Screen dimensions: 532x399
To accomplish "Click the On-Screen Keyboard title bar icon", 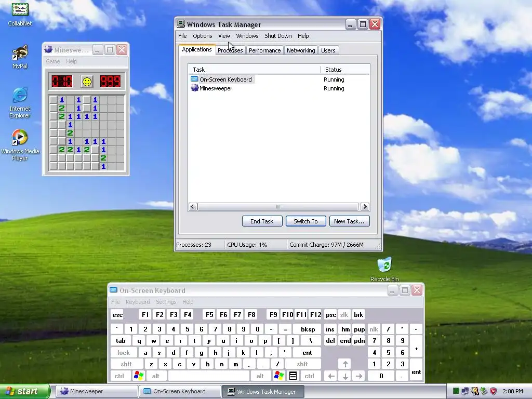I will [x=114, y=290].
